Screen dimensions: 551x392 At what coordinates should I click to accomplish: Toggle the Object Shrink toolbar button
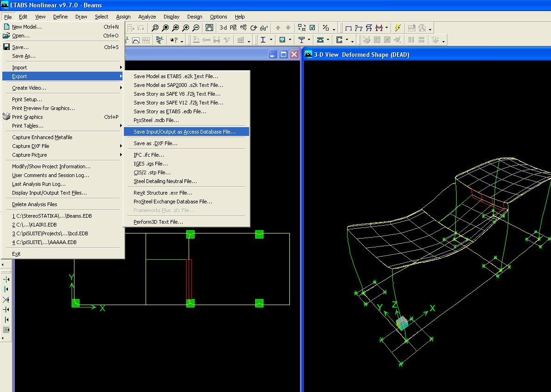[x=302, y=28]
